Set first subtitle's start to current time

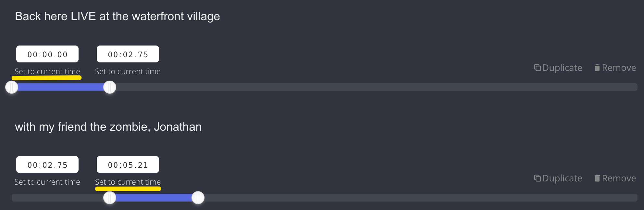(x=47, y=72)
